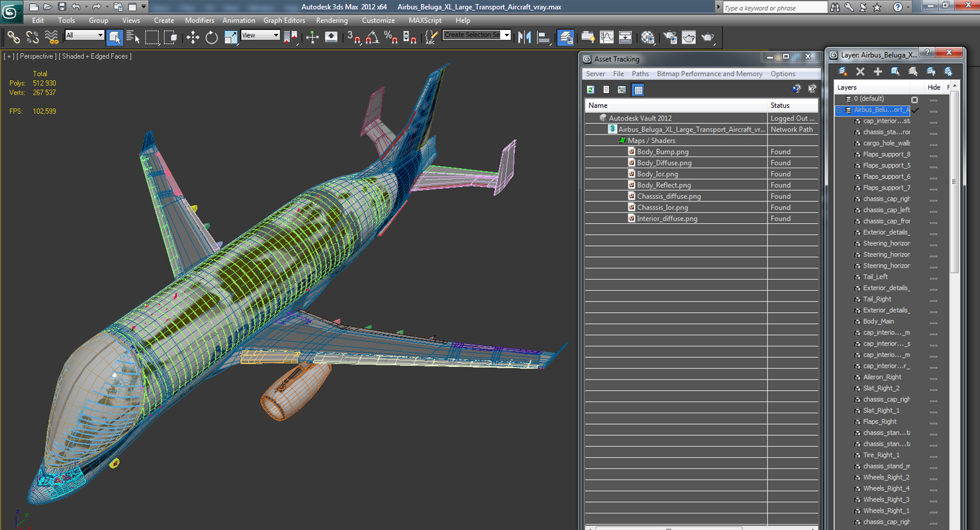Image resolution: width=980 pixels, height=530 pixels.
Task: Toggle Percent Snap
Action: [391, 37]
